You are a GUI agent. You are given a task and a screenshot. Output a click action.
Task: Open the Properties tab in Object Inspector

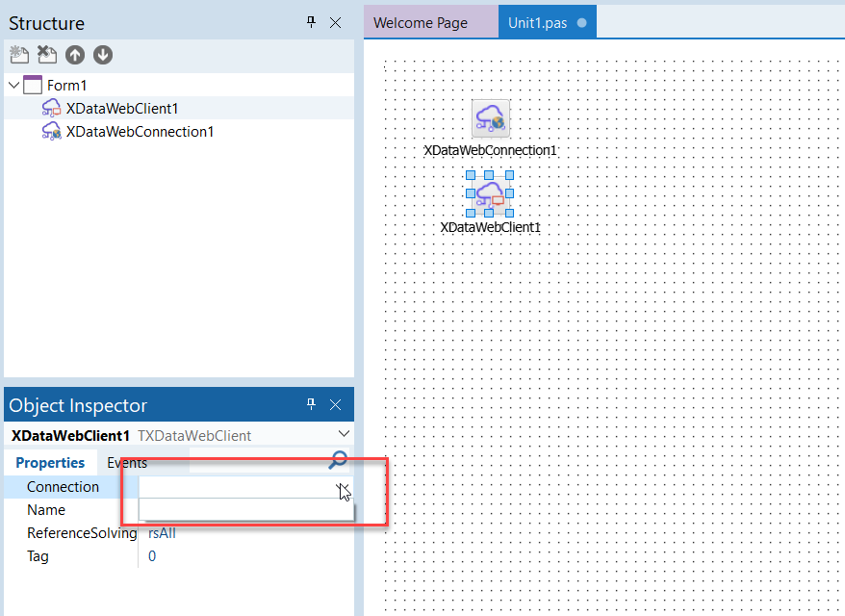point(50,462)
